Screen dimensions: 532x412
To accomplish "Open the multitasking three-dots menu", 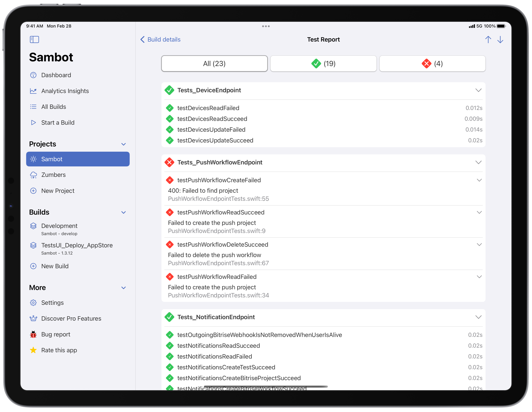I will coord(266,26).
